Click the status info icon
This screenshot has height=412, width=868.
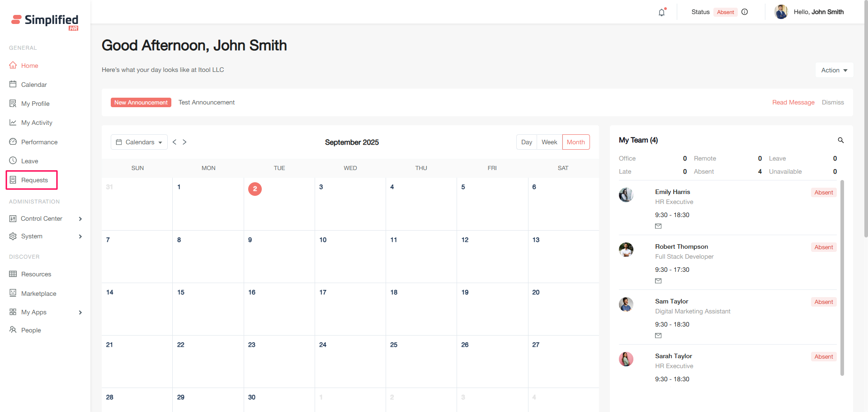[745, 12]
